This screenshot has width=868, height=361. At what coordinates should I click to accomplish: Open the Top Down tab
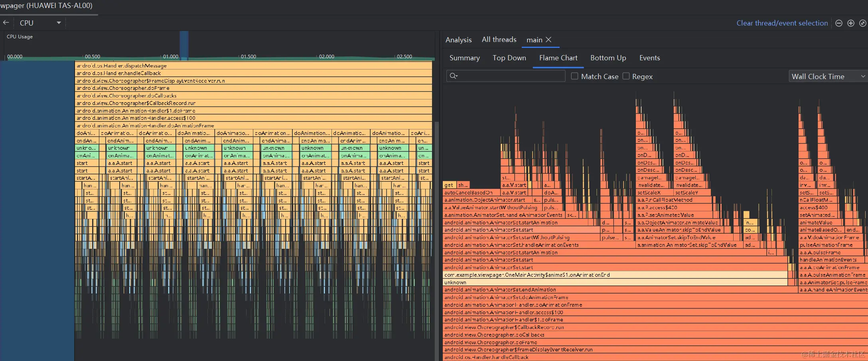coord(509,58)
